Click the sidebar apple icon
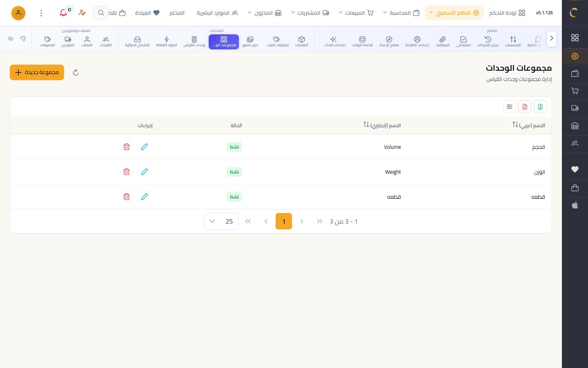588x368 pixels. click(x=575, y=205)
